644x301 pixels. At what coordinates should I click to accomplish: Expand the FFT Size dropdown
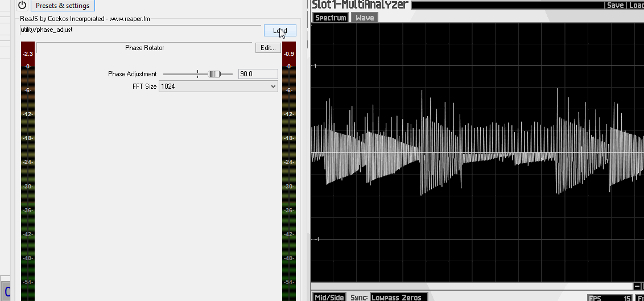[218, 86]
